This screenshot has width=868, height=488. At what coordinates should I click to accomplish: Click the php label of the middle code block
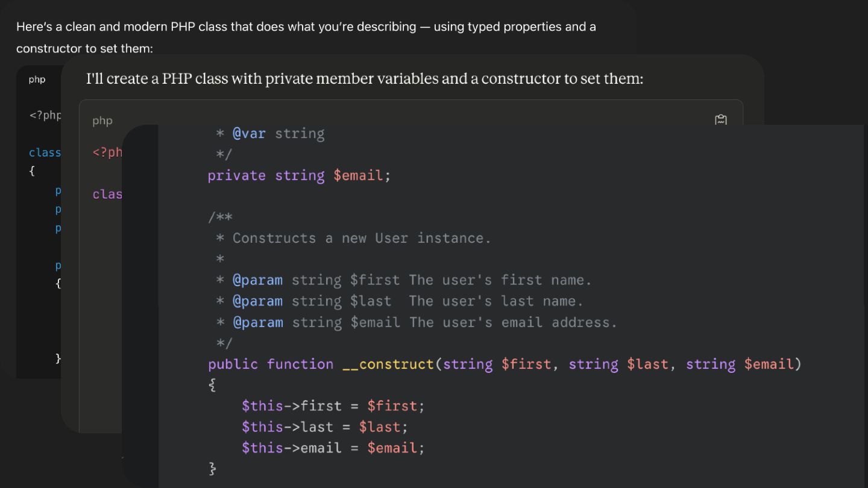pos(102,121)
